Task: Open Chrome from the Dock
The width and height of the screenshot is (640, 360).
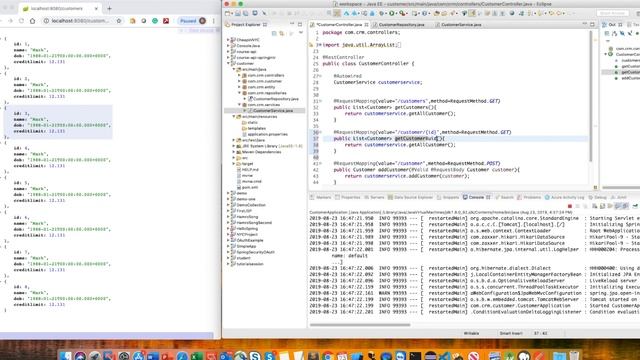Action: click(327, 356)
